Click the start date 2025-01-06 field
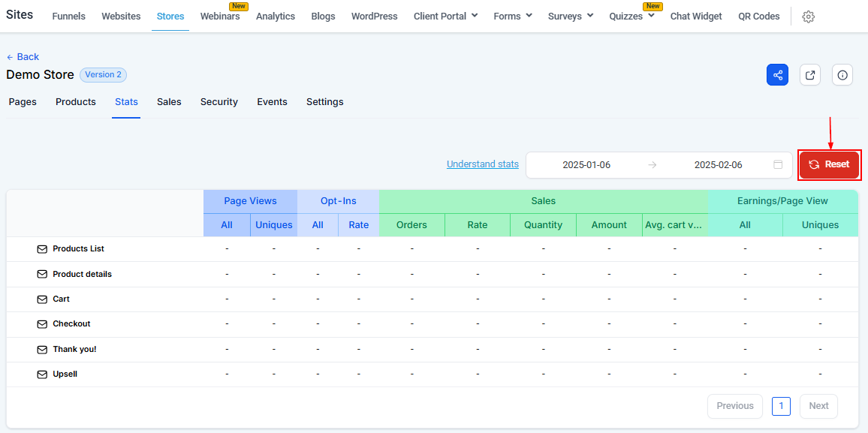 click(x=586, y=165)
